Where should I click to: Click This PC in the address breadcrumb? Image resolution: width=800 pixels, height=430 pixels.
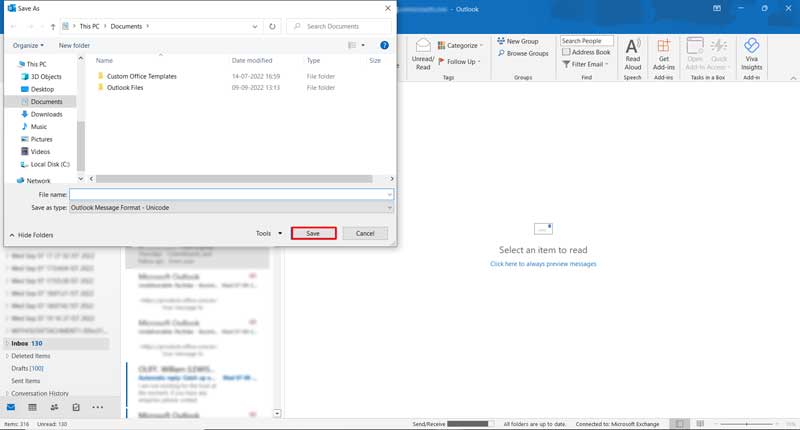pos(89,27)
